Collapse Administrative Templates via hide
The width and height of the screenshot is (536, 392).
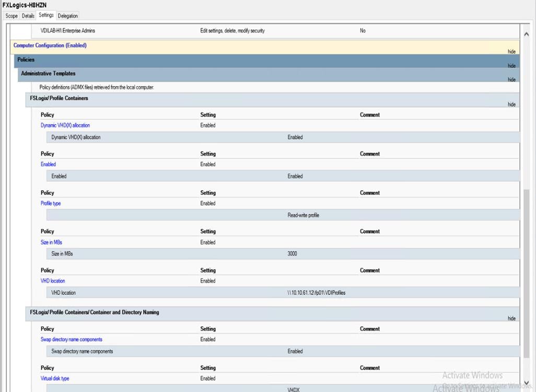pos(511,79)
